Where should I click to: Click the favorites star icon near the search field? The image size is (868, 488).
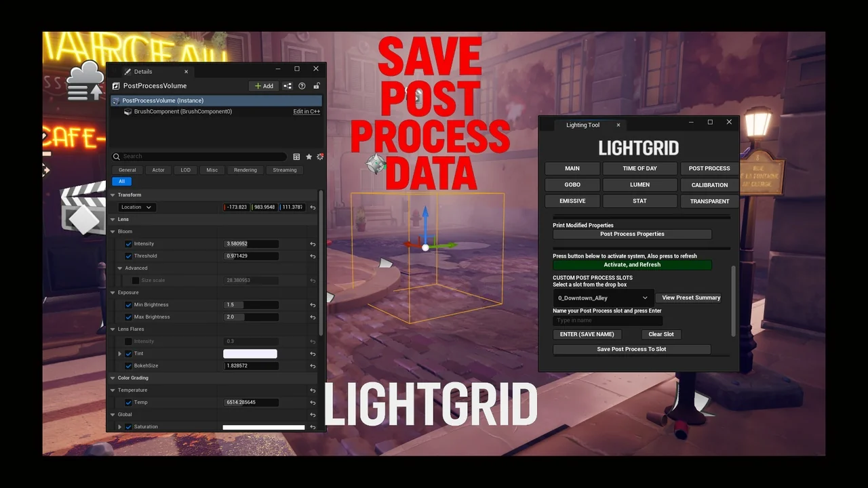tap(309, 157)
